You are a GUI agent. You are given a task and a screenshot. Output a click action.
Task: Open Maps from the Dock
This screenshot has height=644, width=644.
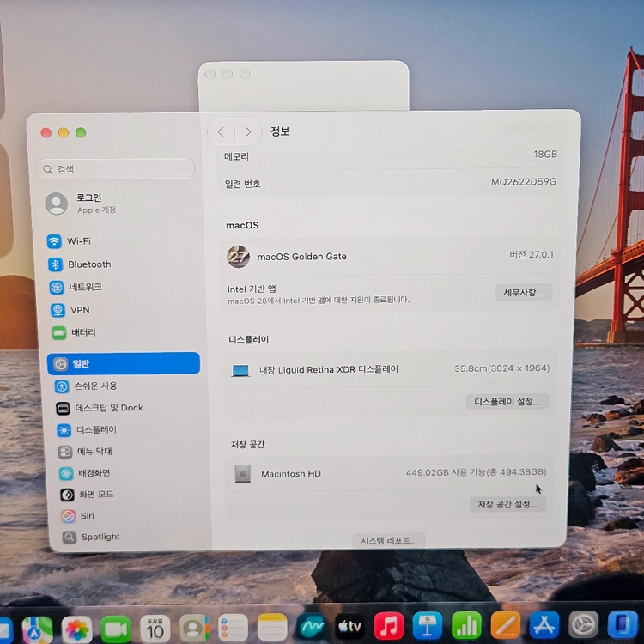point(38,629)
